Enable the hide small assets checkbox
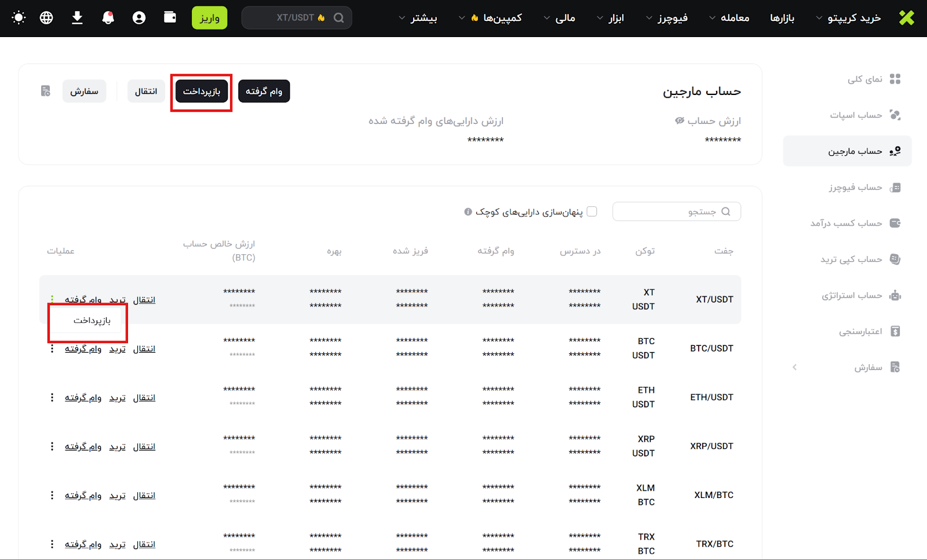 tap(592, 211)
